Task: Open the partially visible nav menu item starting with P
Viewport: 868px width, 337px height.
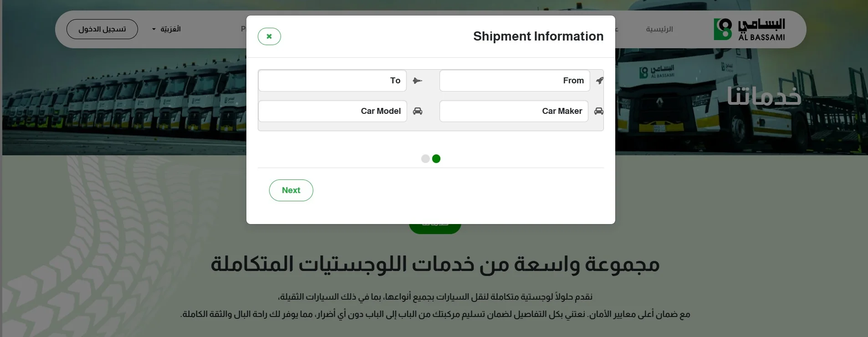Action: [x=243, y=29]
